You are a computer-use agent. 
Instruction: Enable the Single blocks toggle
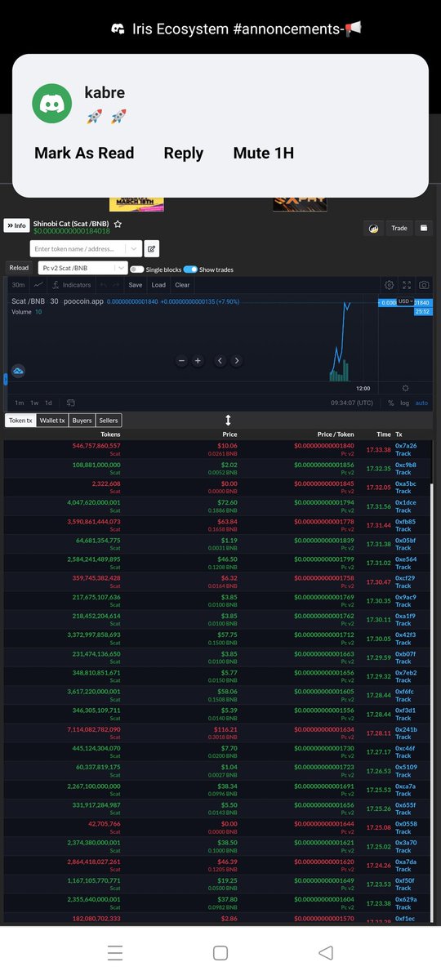pyautogui.click(x=137, y=269)
